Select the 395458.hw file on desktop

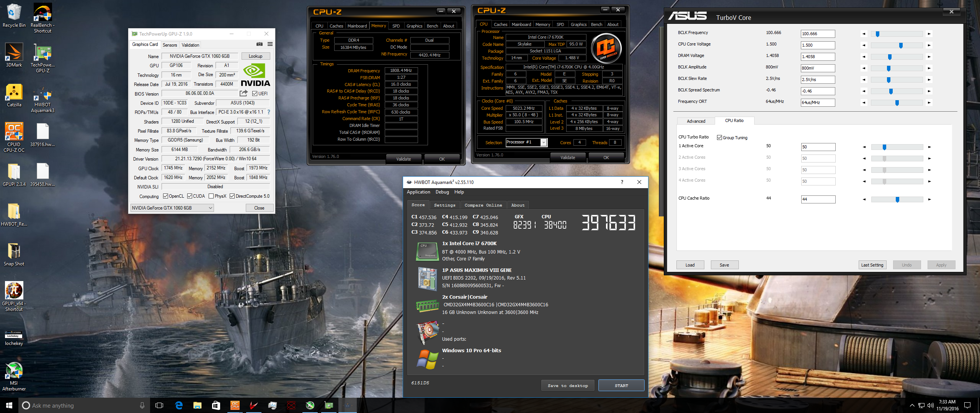tap(42, 174)
